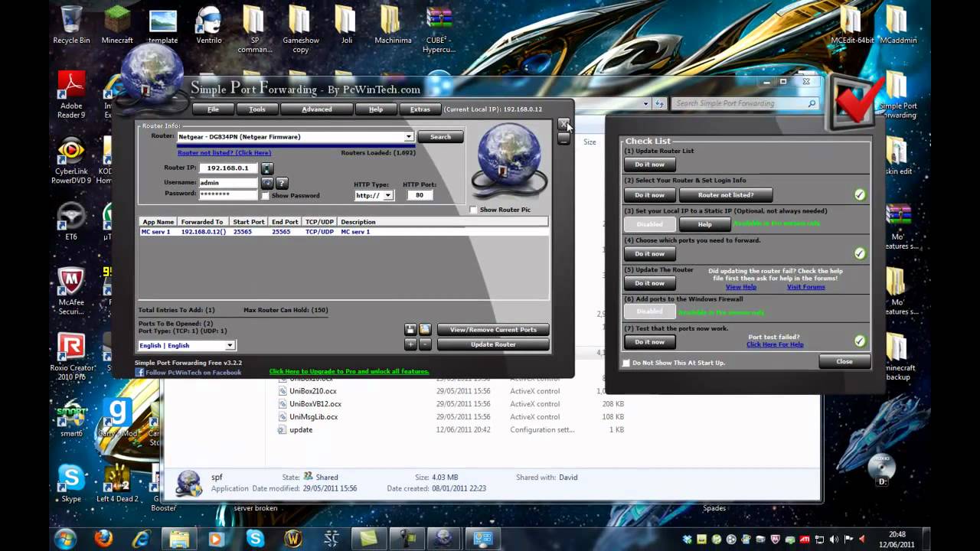This screenshot has width=980, height=551.
Task: Click the Visit Forums link
Action: coord(806,287)
